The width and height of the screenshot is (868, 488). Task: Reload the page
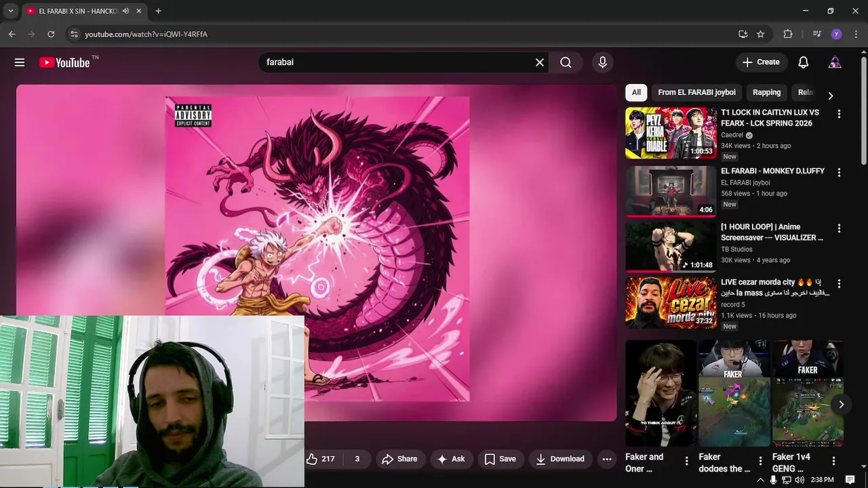(51, 34)
